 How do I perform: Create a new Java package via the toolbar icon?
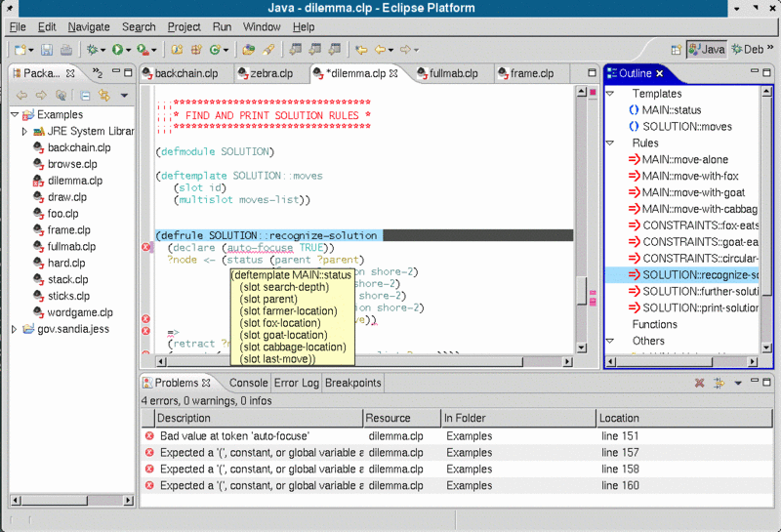pyautogui.click(x=196, y=50)
